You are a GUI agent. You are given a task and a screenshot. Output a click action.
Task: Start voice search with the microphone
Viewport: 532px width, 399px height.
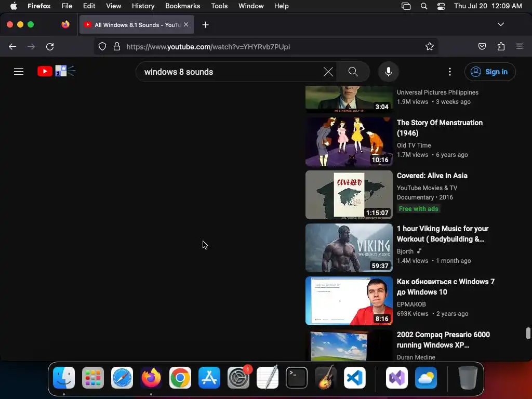point(389,72)
